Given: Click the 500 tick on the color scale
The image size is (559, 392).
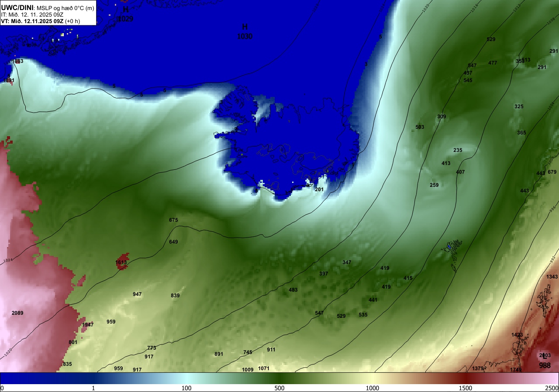Looking at the screenshot, I should coord(279,388).
